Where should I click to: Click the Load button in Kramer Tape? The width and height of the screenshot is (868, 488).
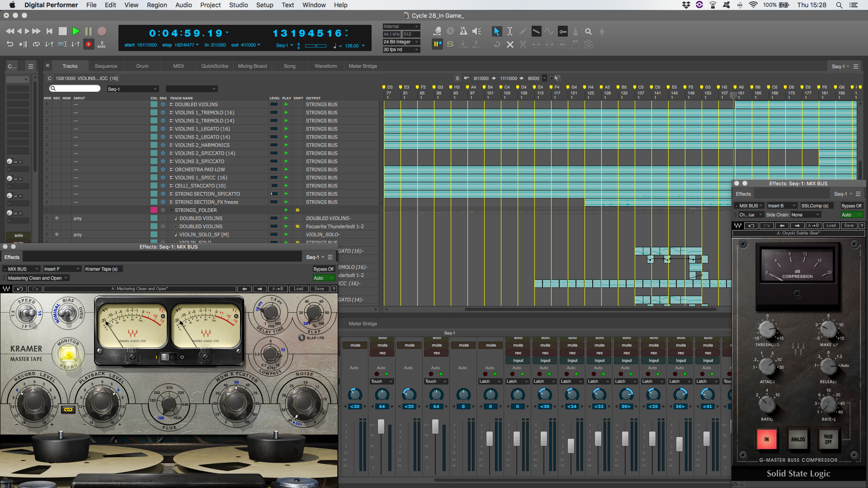[x=298, y=289]
